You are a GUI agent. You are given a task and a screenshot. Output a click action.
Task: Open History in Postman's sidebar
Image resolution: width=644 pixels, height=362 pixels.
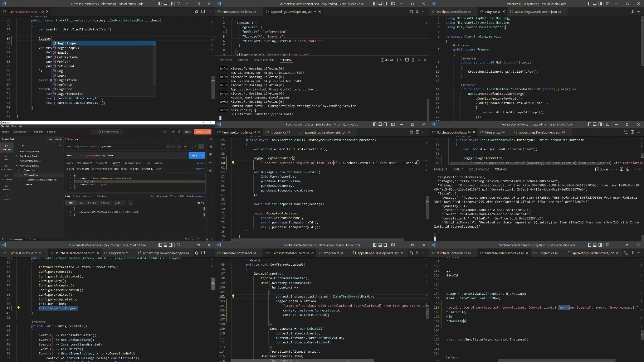[x=6, y=197]
